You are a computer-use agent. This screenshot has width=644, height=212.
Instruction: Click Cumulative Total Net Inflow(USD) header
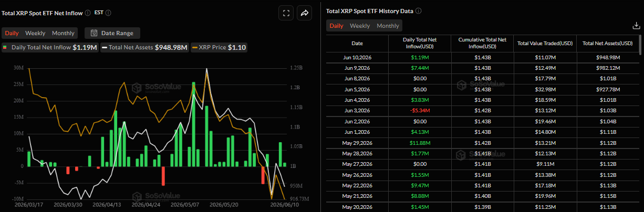pos(482,44)
